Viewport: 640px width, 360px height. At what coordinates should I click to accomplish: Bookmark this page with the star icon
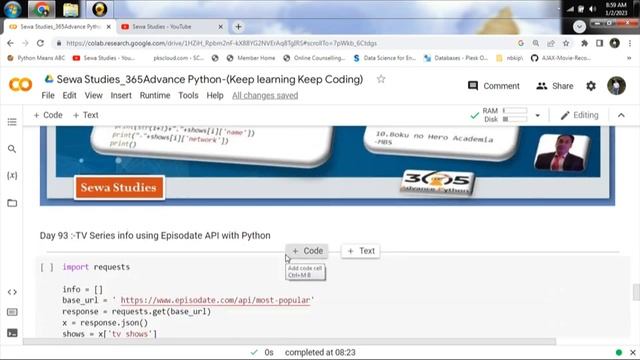coord(566,43)
